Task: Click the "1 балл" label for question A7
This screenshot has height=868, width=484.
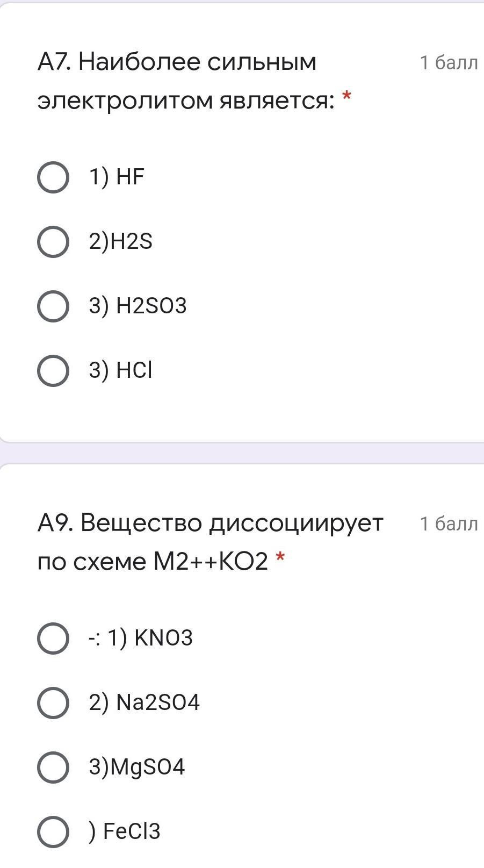Action: pos(449,63)
